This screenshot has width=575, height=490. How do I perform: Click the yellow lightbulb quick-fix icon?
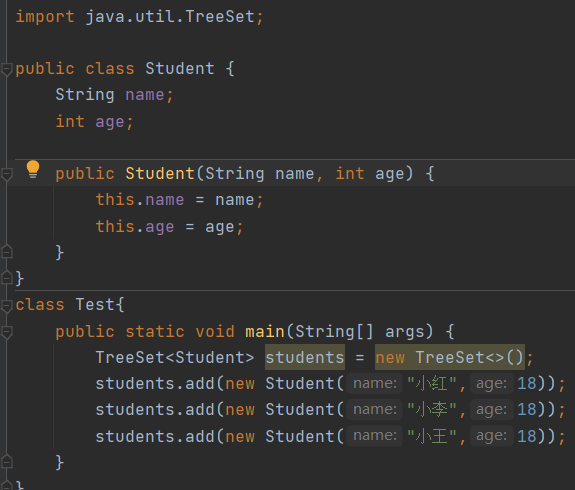pyautogui.click(x=33, y=169)
